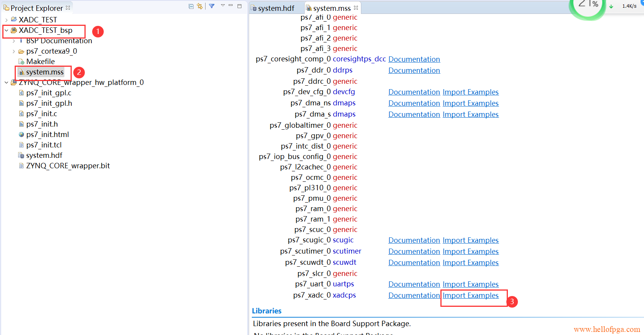Click Import Examples for ps7_xadc_0
The height and width of the screenshot is (335, 644).
(470, 295)
